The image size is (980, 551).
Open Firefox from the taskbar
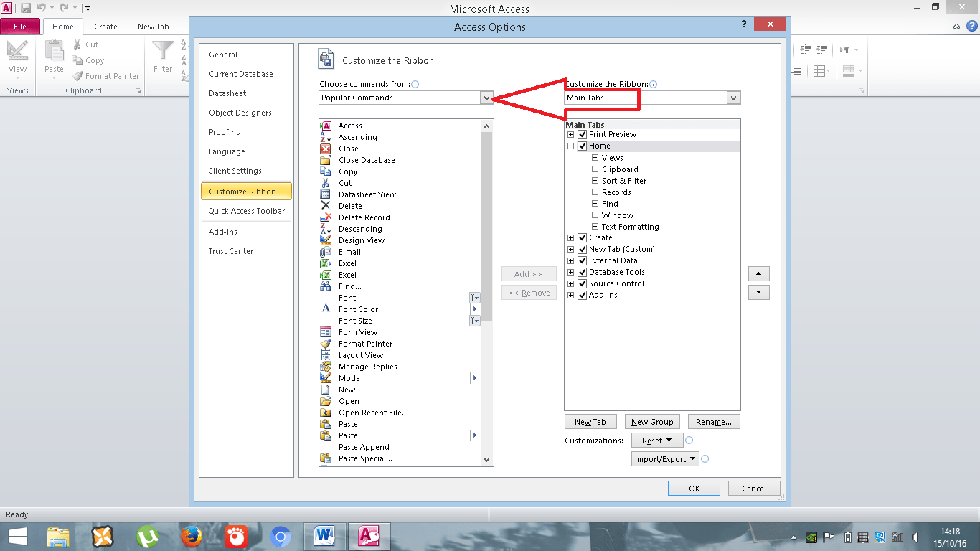[192, 536]
